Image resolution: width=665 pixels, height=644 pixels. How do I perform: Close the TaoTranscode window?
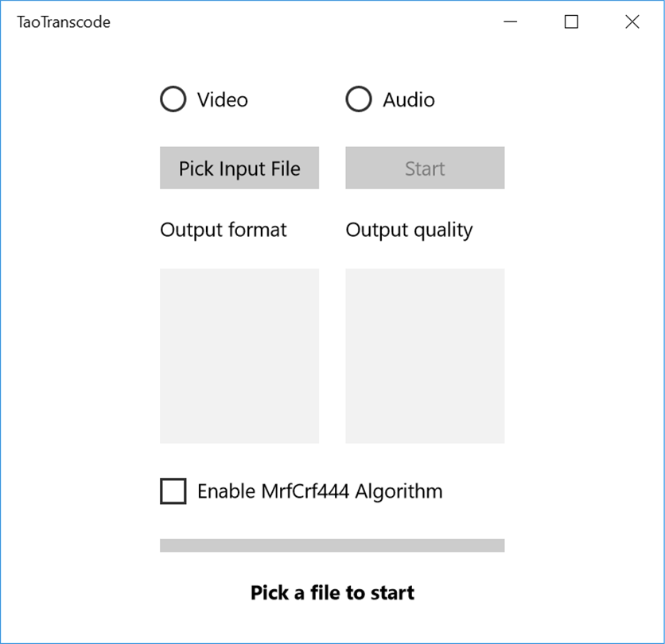click(x=632, y=21)
